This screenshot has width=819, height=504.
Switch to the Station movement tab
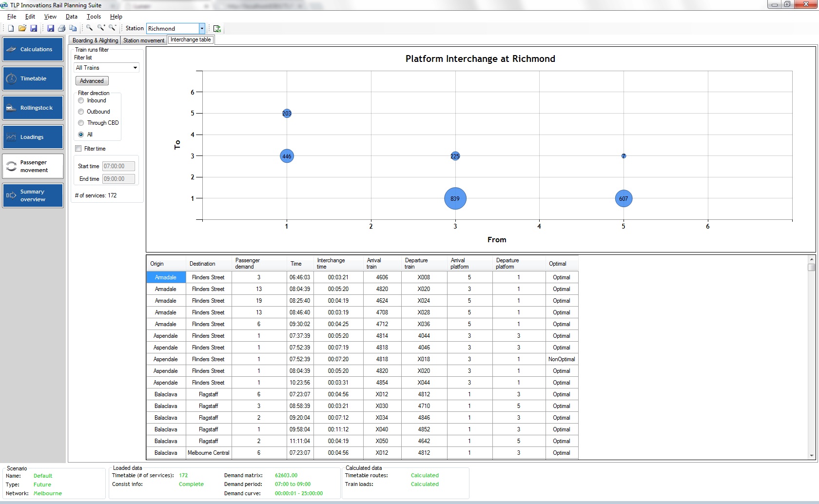coord(144,40)
